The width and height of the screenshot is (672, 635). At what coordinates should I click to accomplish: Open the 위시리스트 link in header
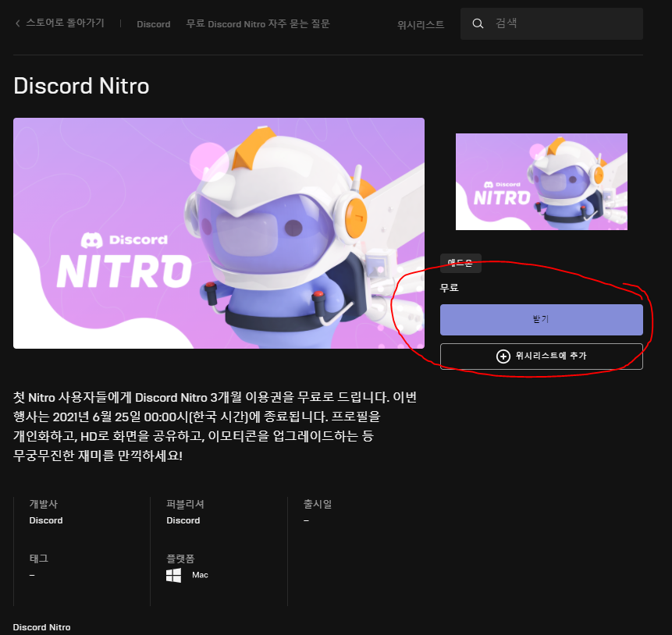[x=421, y=25]
